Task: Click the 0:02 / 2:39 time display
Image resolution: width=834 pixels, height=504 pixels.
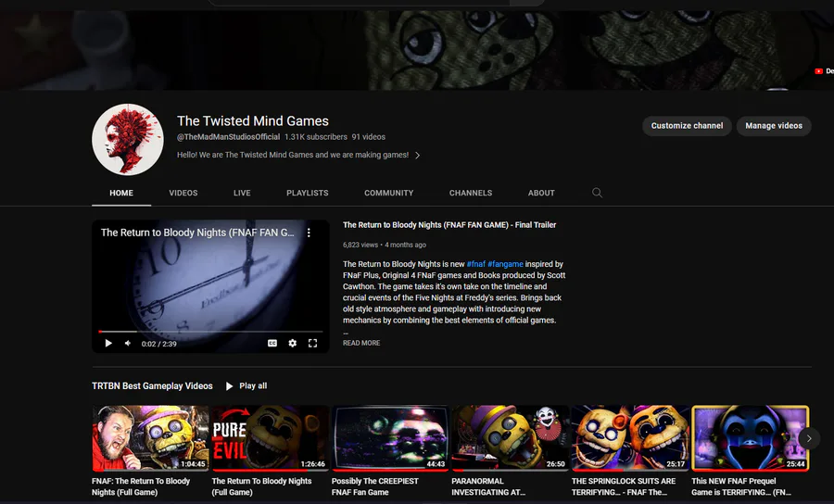Action: click(x=159, y=344)
